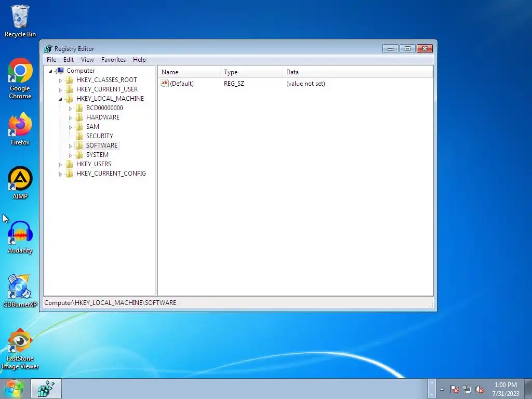
Task: Open the File menu
Action: click(x=51, y=60)
